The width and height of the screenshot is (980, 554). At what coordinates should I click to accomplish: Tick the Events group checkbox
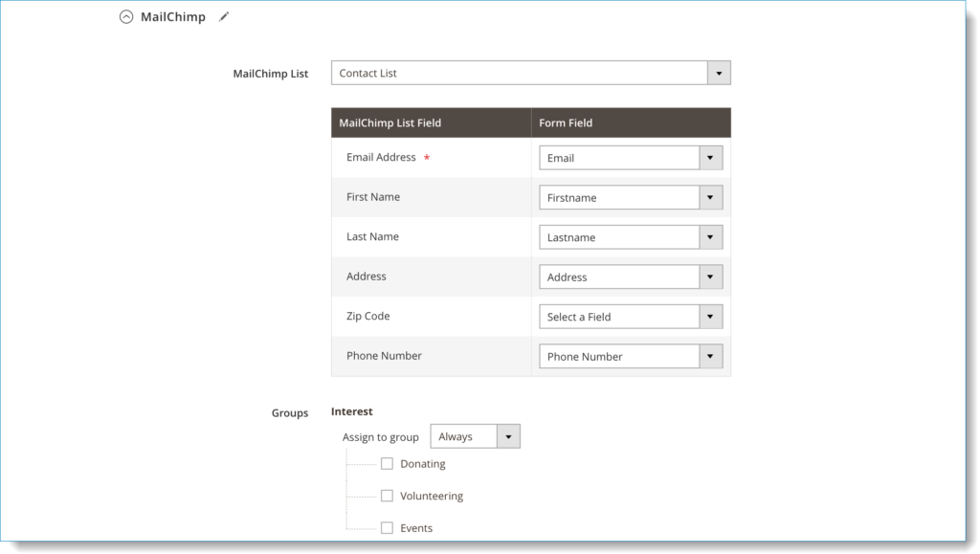[x=387, y=528]
